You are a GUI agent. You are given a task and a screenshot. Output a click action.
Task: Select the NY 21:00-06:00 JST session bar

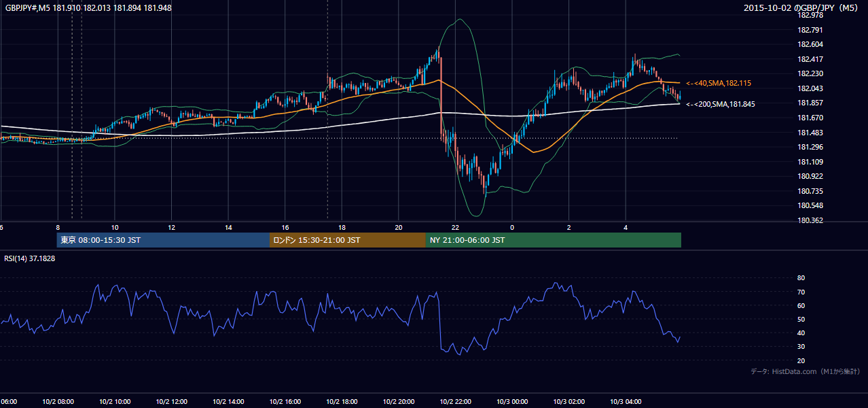(554, 240)
